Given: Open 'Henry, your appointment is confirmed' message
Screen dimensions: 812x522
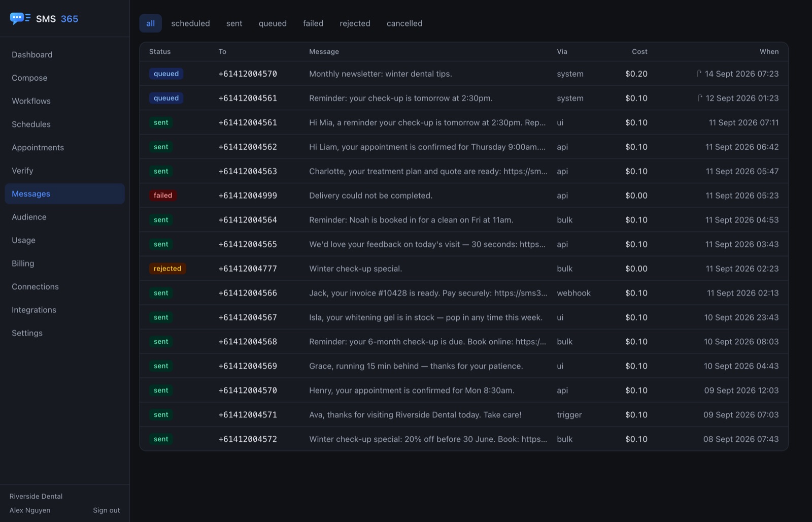Looking at the screenshot, I should 412,390.
